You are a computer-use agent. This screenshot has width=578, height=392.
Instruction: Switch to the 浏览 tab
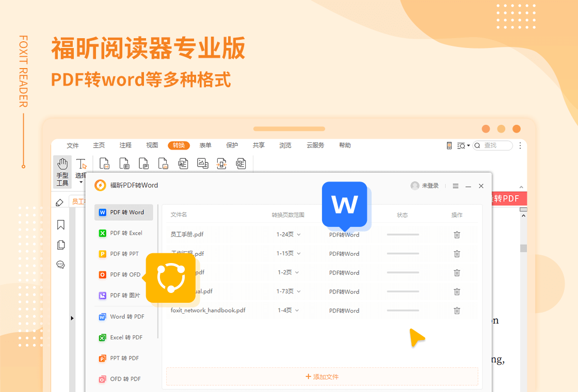click(x=285, y=145)
